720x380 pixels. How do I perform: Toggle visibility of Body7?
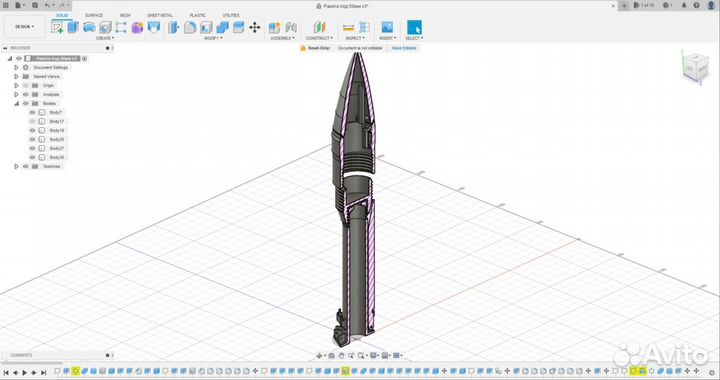click(x=32, y=112)
